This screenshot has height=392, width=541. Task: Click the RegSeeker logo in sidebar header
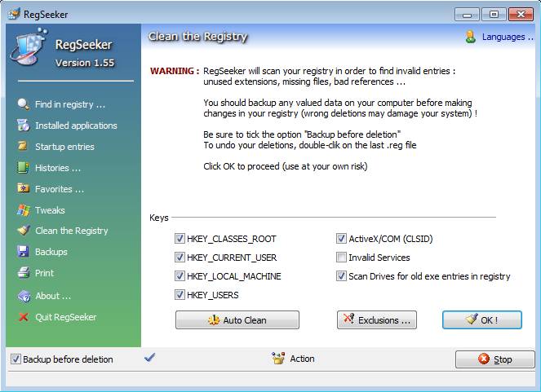29,47
